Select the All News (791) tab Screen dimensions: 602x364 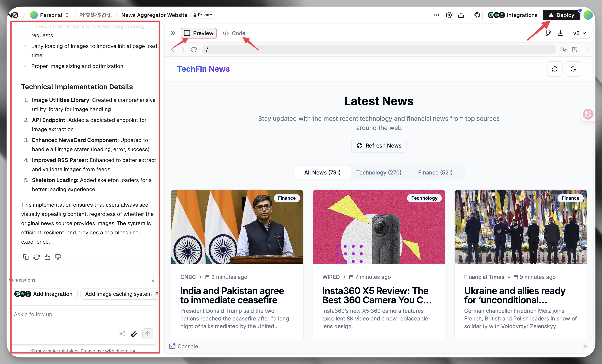(x=322, y=173)
